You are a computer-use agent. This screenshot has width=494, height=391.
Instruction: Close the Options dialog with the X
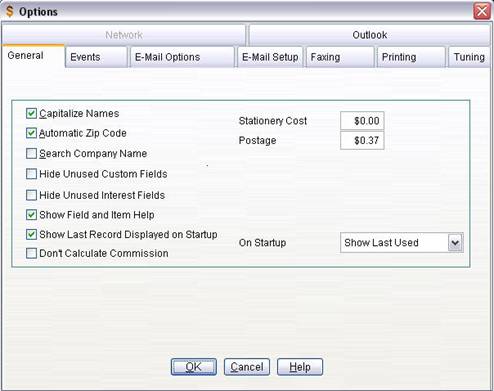482,12
